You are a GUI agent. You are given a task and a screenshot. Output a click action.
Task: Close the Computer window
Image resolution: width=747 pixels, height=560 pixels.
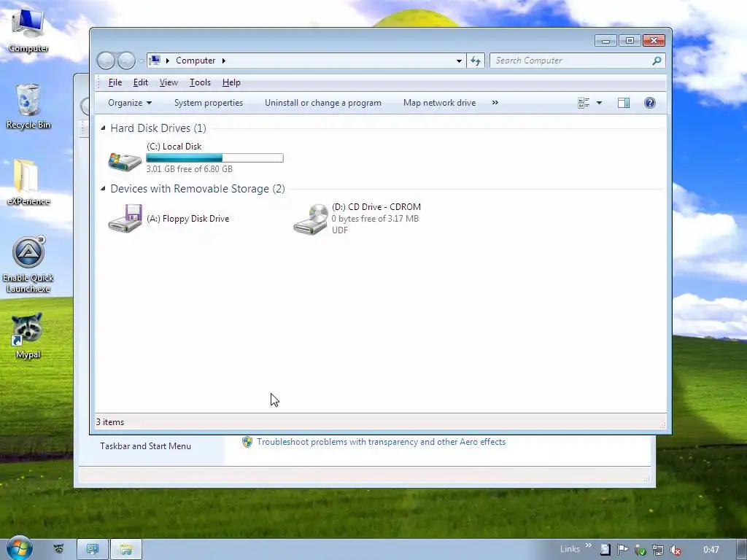pyautogui.click(x=654, y=41)
